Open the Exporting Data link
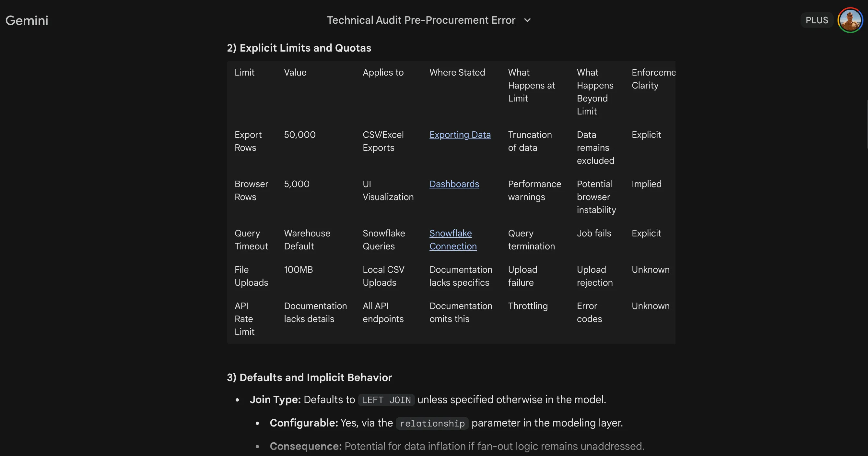Image resolution: width=868 pixels, height=456 pixels. pos(460,135)
